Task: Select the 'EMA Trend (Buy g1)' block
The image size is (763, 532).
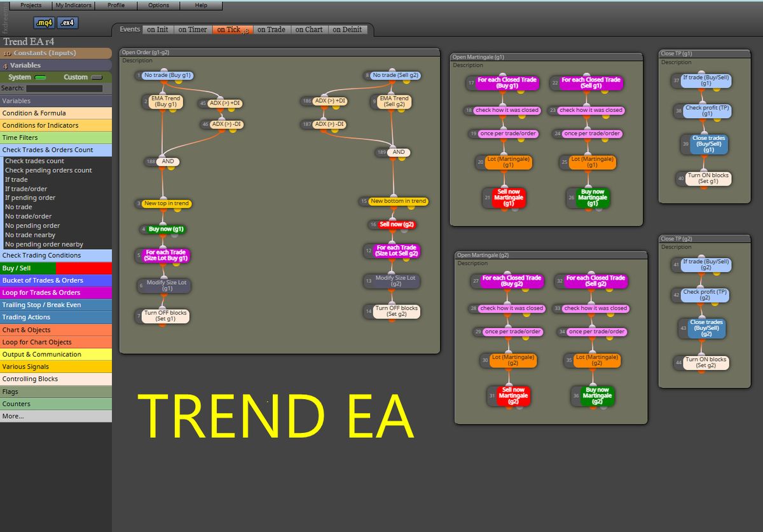Action: [167, 101]
